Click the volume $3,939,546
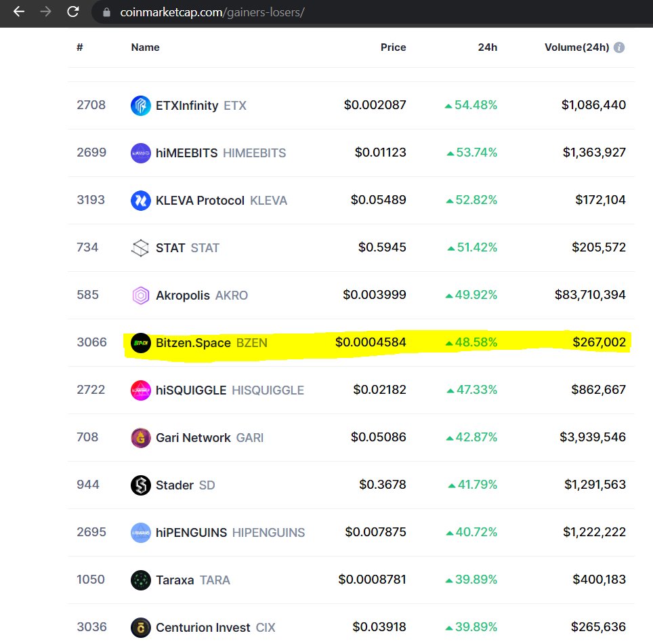The image size is (653, 644). click(x=593, y=437)
